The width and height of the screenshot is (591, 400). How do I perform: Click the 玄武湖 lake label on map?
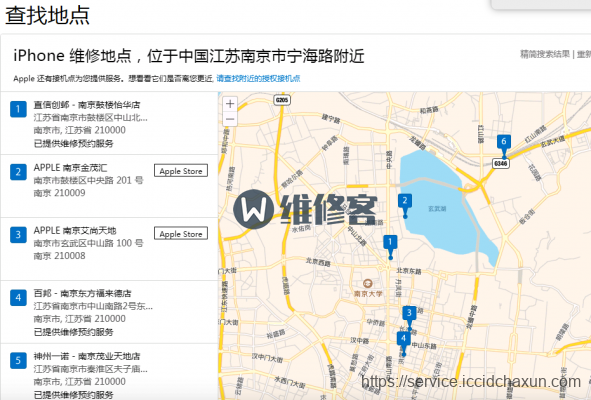pyautogui.click(x=437, y=208)
